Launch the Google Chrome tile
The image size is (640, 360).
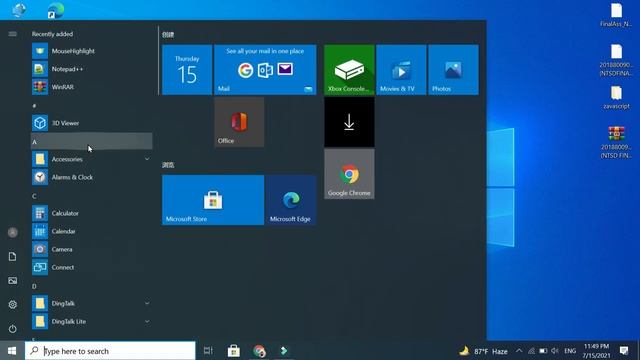click(349, 174)
